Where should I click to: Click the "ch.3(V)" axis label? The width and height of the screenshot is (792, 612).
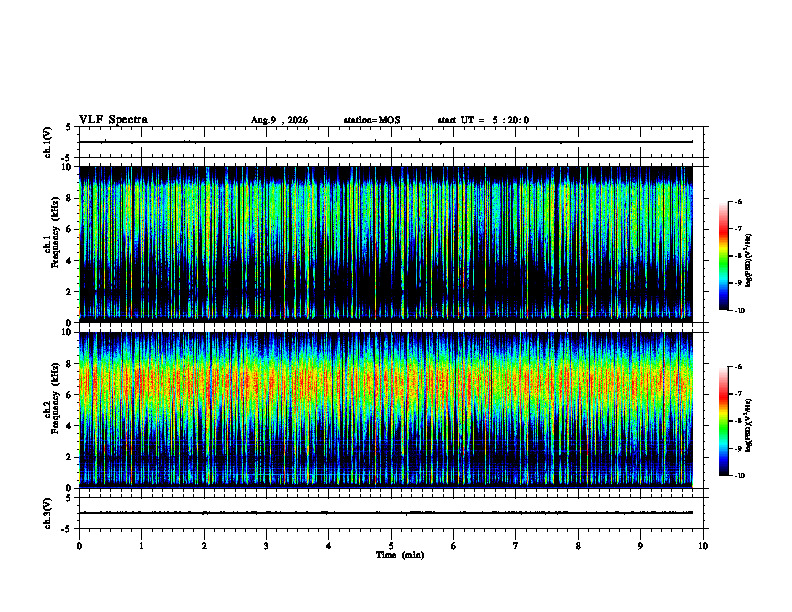pos(48,513)
